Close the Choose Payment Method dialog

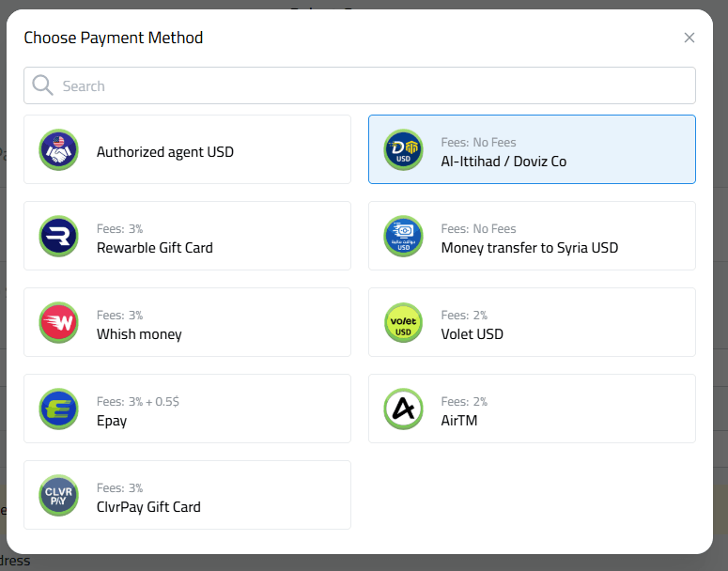689,38
